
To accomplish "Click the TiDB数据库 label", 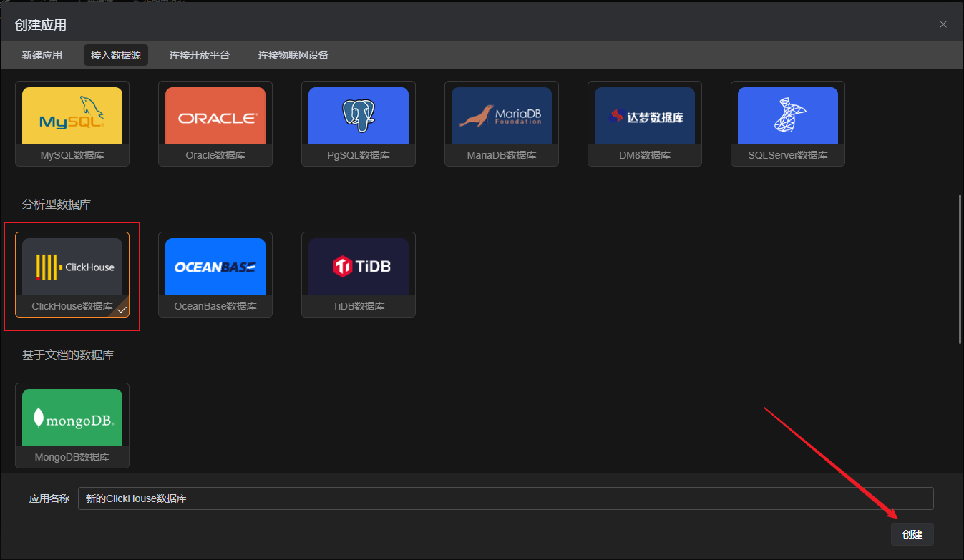I will point(359,306).
